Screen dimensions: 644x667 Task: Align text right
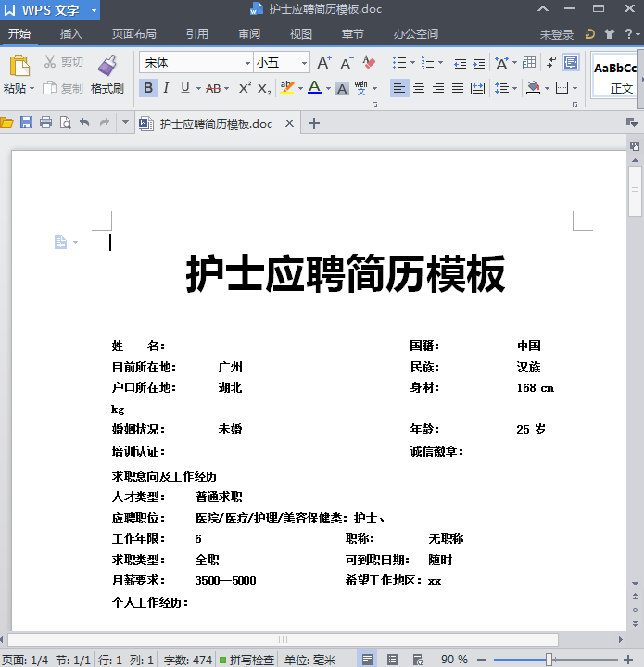coord(438,88)
